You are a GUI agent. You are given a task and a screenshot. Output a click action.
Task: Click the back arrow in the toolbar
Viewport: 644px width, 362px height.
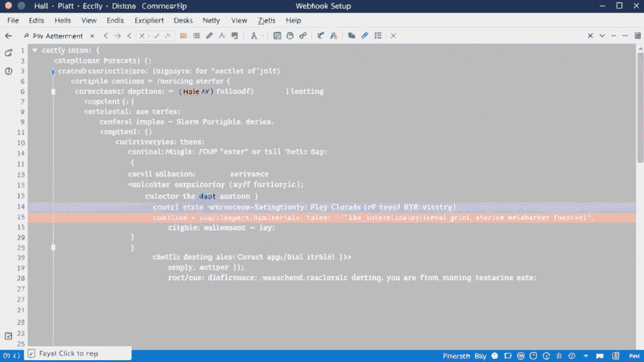tap(8, 36)
